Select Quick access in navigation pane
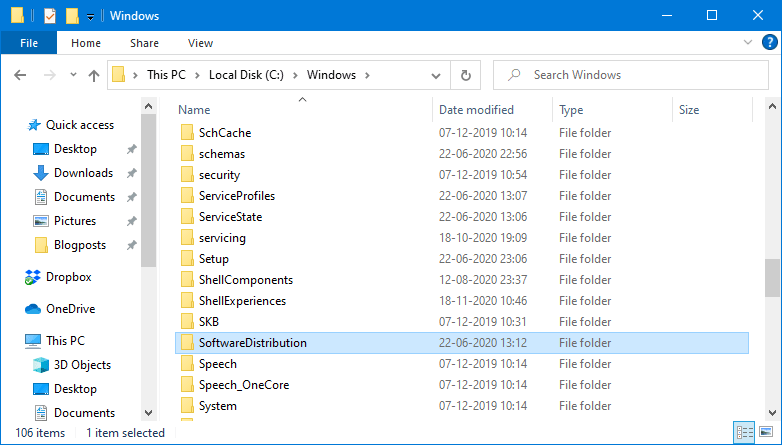The image size is (782, 445). (80, 125)
